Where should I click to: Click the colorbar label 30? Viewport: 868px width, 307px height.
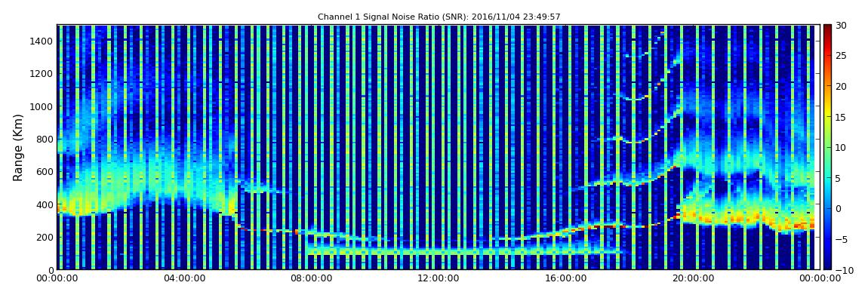842,26
